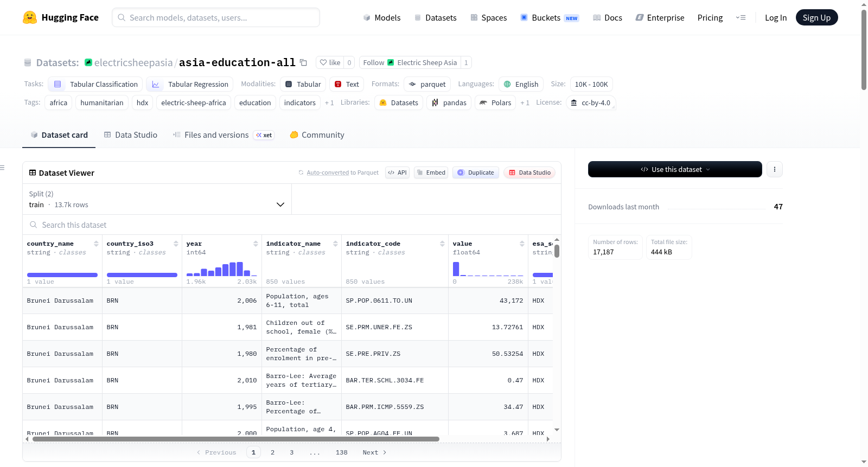
Task: Open Data Studio button in viewer
Action: click(529, 172)
